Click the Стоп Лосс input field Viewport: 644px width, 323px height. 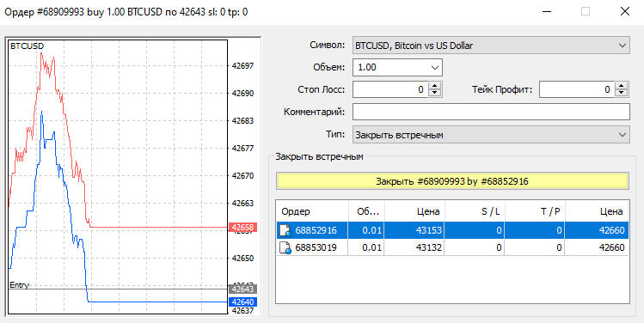[x=390, y=89]
